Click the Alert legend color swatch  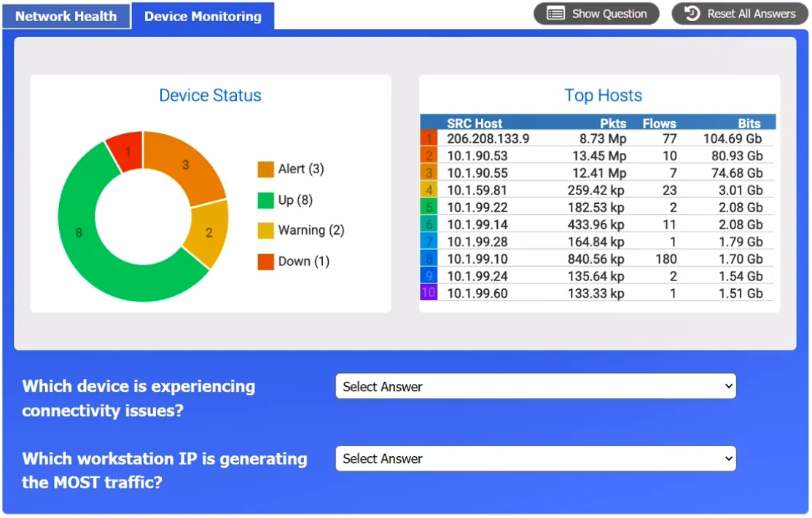click(x=265, y=169)
